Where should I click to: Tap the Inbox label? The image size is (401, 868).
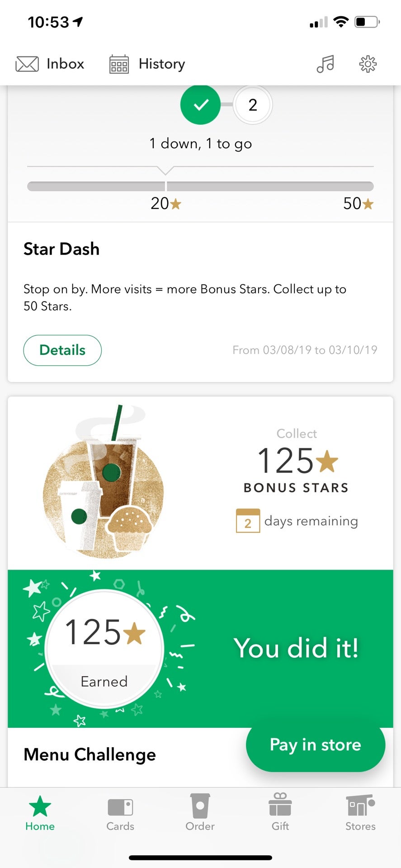pyautogui.click(x=66, y=64)
